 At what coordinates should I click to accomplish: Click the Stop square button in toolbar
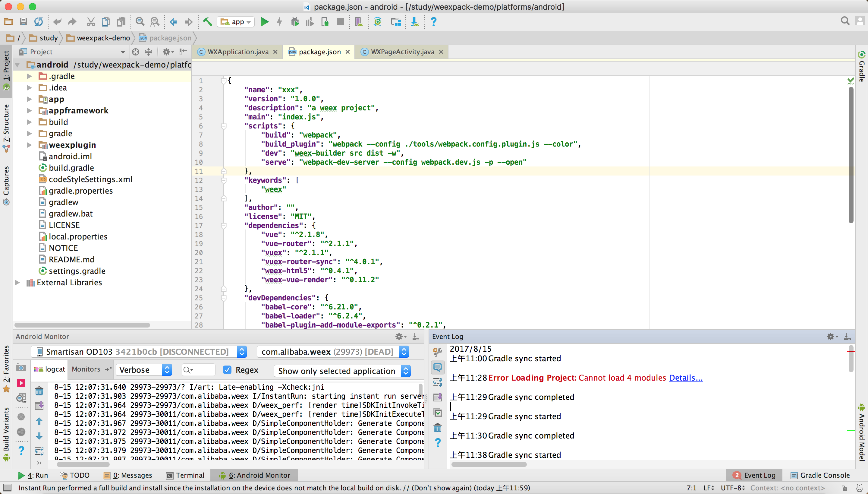click(x=340, y=22)
